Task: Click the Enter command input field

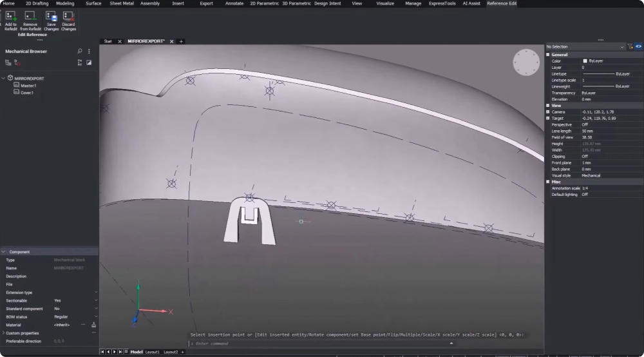Action: click(320, 343)
